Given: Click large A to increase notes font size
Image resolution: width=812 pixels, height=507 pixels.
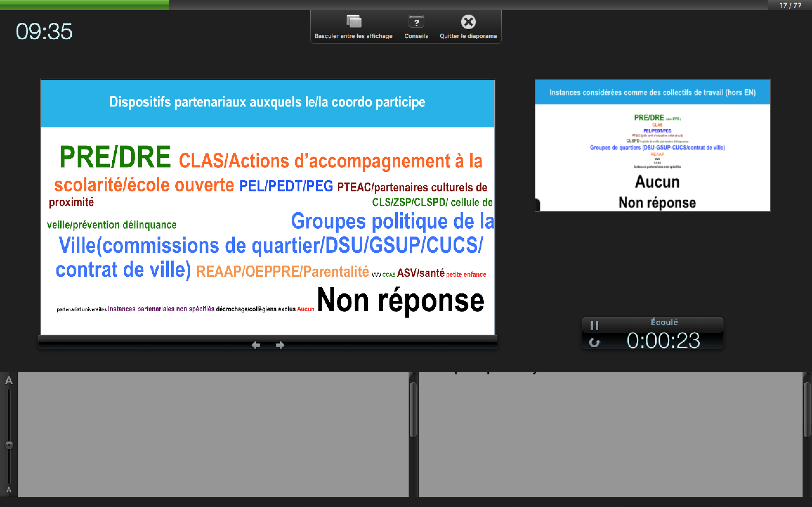Looking at the screenshot, I should tap(9, 381).
